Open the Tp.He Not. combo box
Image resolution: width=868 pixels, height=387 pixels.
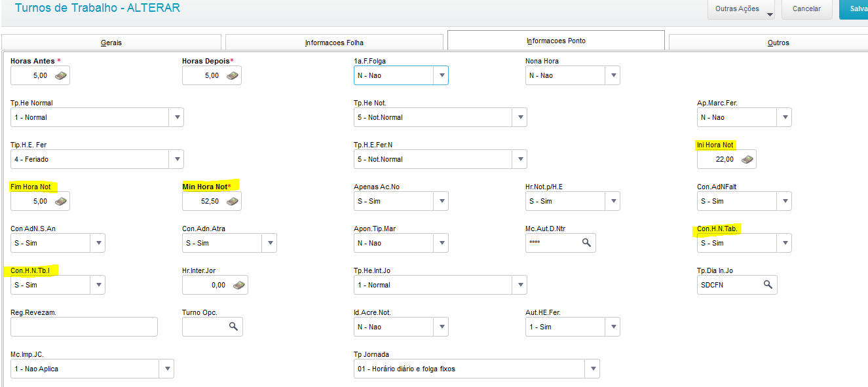(x=440, y=117)
